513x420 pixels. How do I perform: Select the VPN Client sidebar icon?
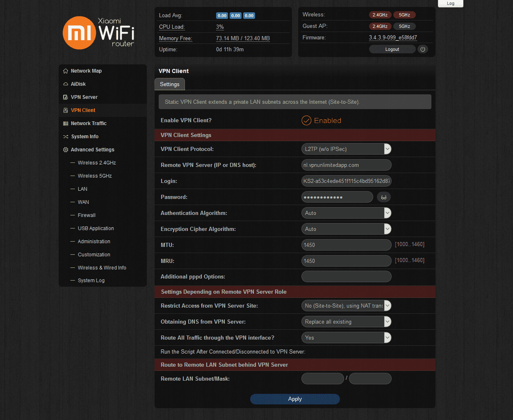tap(66, 110)
